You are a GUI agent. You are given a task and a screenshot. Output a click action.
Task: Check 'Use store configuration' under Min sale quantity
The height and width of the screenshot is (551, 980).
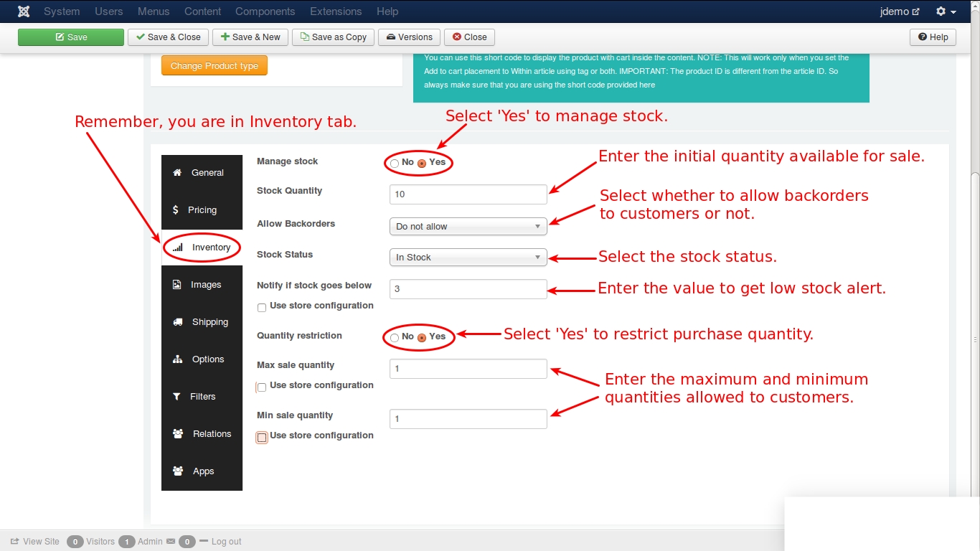pyautogui.click(x=262, y=438)
